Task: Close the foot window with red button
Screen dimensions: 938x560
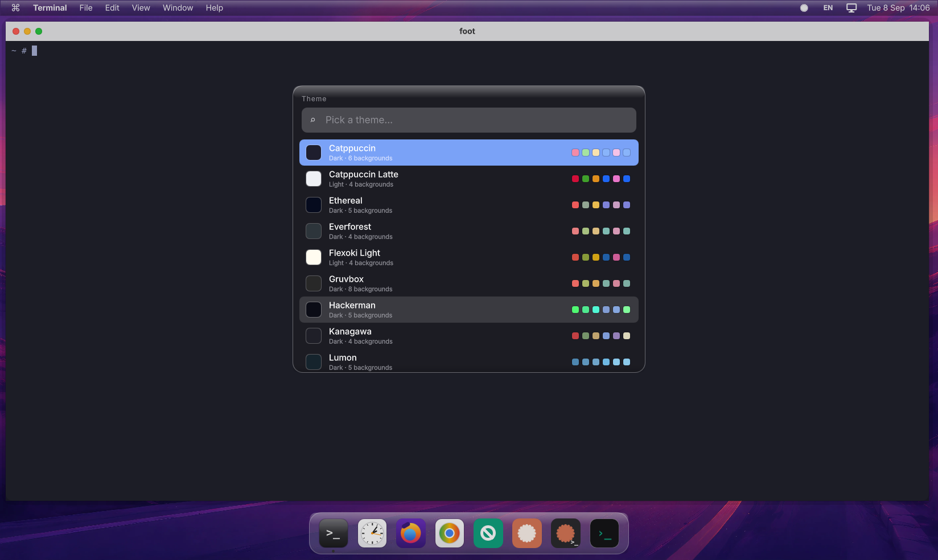Action: [16, 31]
